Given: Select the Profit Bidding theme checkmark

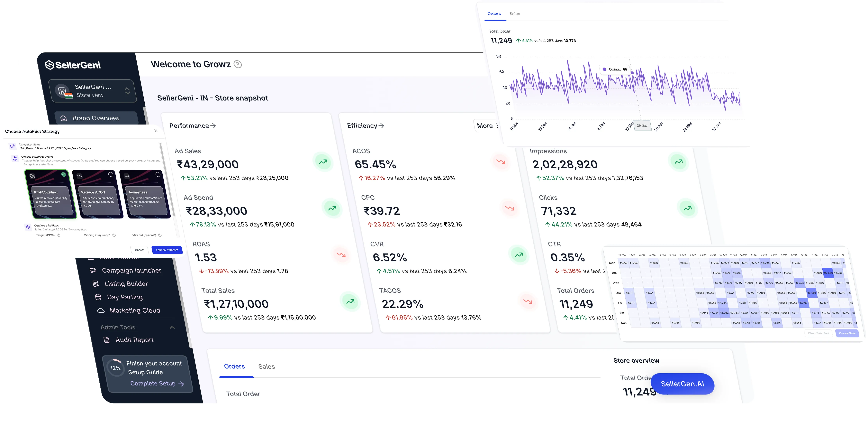Looking at the screenshot, I should tap(64, 175).
